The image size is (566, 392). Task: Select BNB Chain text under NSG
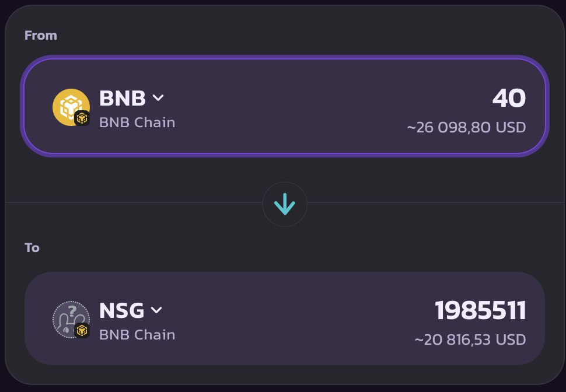[137, 335]
